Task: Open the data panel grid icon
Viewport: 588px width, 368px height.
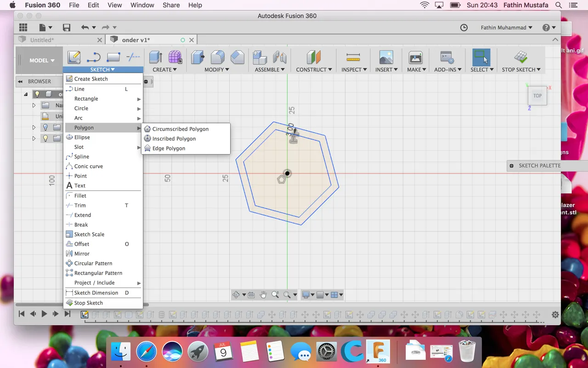Action: click(x=23, y=28)
